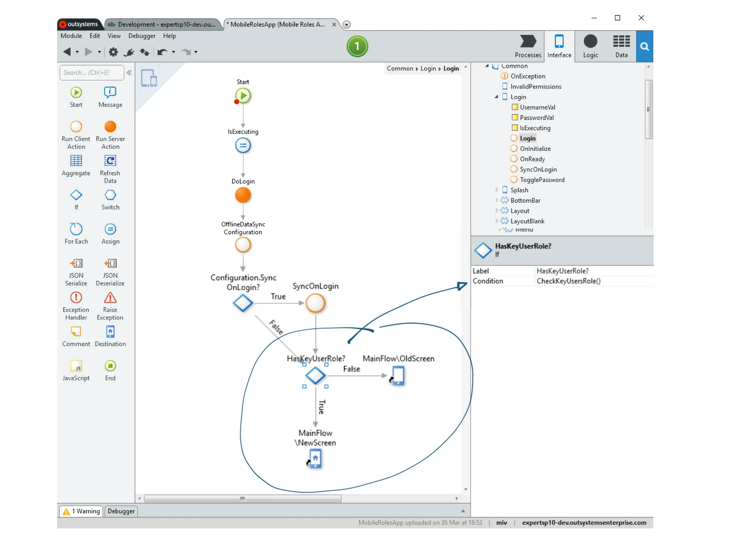Collapse the toolbox with double chevron
This screenshot has width=747, height=560.
(129, 73)
